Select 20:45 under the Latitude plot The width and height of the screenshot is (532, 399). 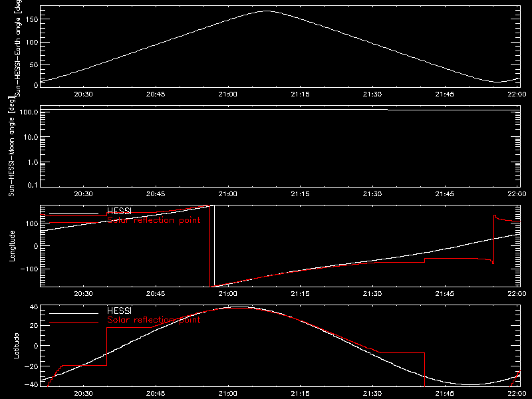(x=156, y=393)
